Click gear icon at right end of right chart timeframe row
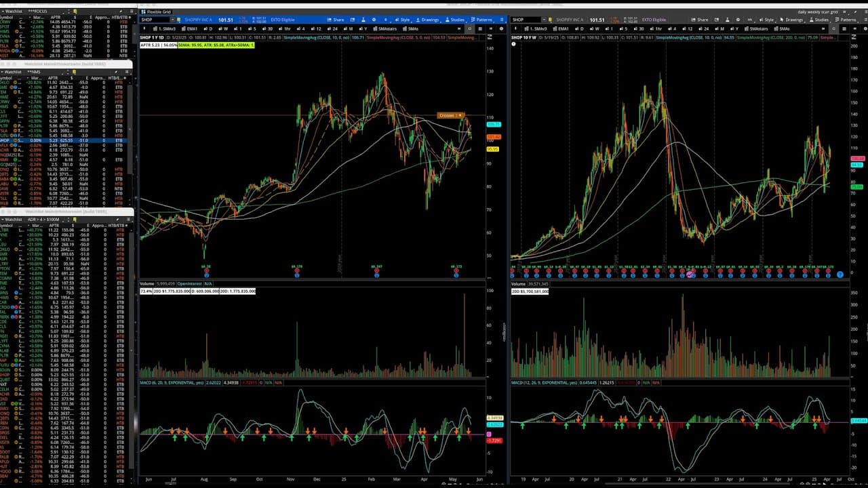This screenshot has height=488, width=868. click(x=865, y=28)
